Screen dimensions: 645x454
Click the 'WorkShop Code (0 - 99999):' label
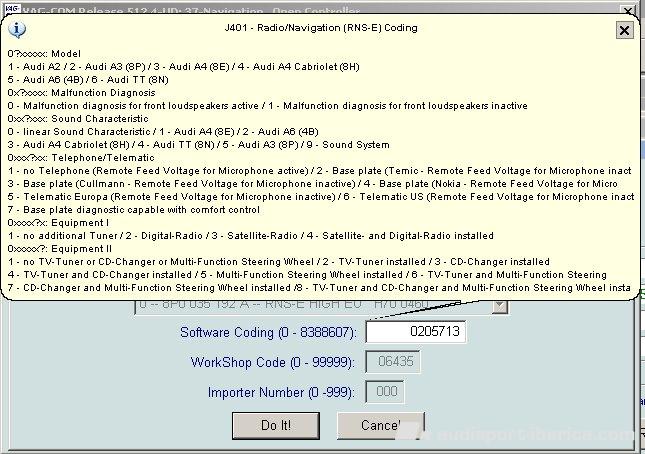coord(273,362)
